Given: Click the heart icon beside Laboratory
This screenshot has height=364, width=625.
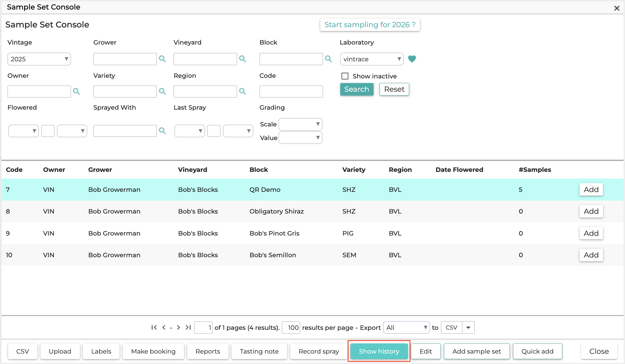Looking at the screenshot, I should [x=412, y=59].
